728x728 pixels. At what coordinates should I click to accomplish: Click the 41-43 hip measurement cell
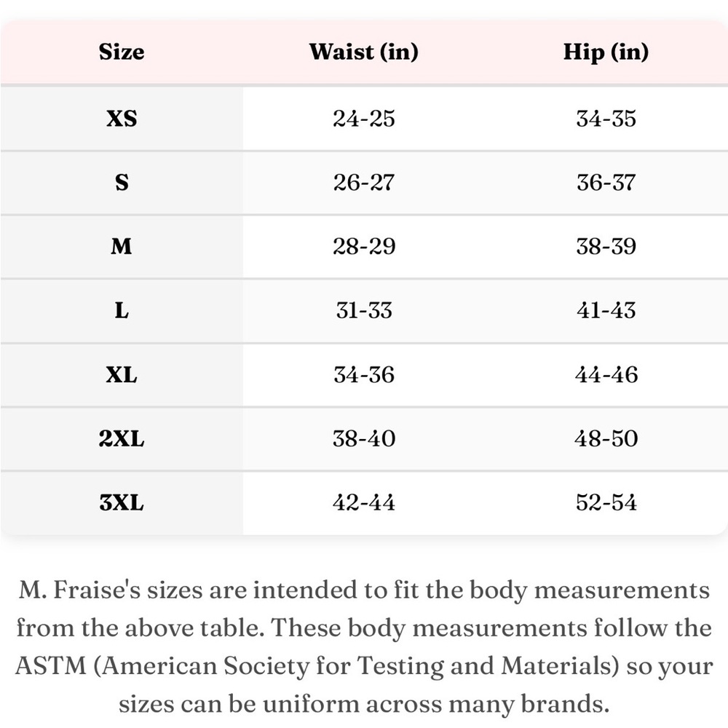606,311
